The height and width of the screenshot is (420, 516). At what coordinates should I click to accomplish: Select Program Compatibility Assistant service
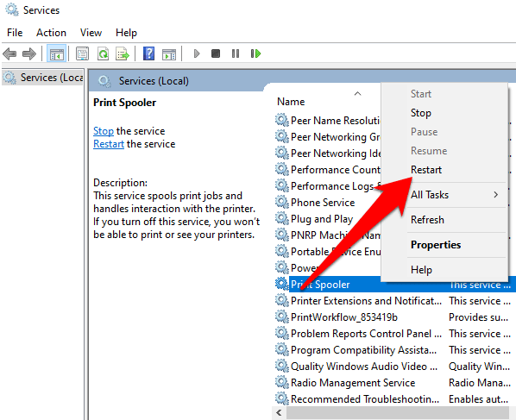click(x=363, y=350)
